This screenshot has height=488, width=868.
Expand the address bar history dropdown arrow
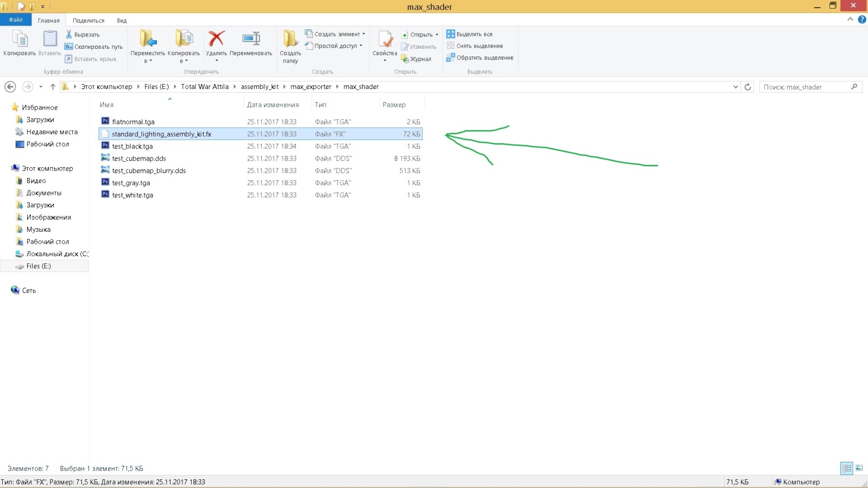point(736,87)
